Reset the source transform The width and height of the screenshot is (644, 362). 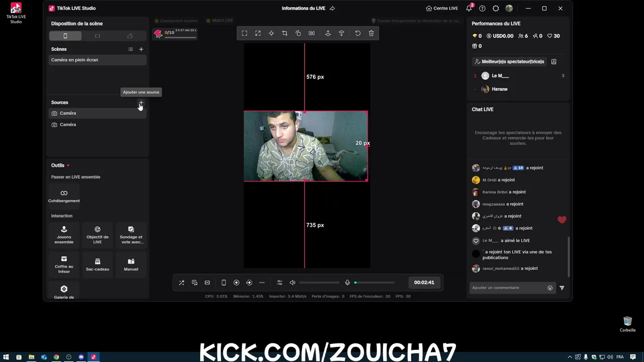pyautogui.click(x=358, y=33)
